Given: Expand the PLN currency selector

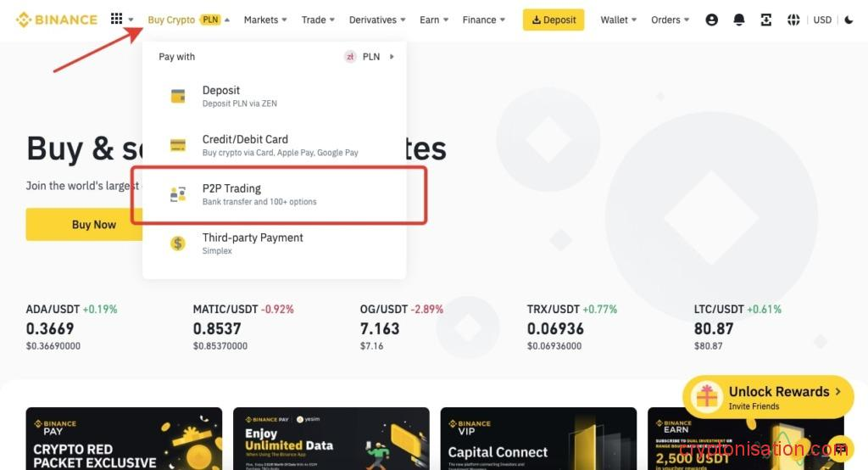Looking at the screenshot, I should click(x=370, y=57).
